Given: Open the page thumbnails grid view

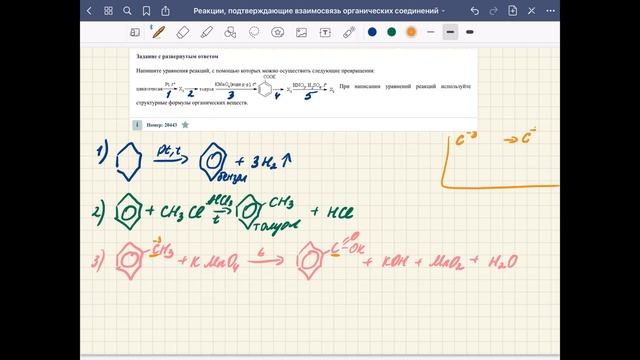Looking at the screenshot, I should pyautogui.click(x=108, y=11).
